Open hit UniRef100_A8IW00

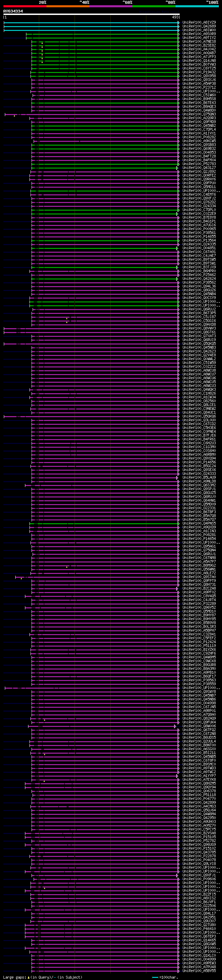click(199, 30)
